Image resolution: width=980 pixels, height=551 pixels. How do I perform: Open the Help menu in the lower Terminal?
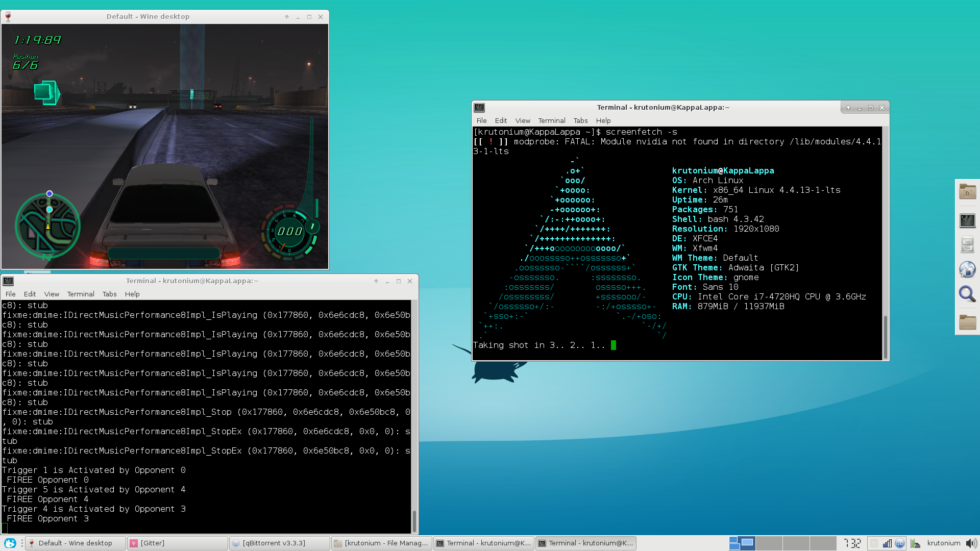point(132,294)
